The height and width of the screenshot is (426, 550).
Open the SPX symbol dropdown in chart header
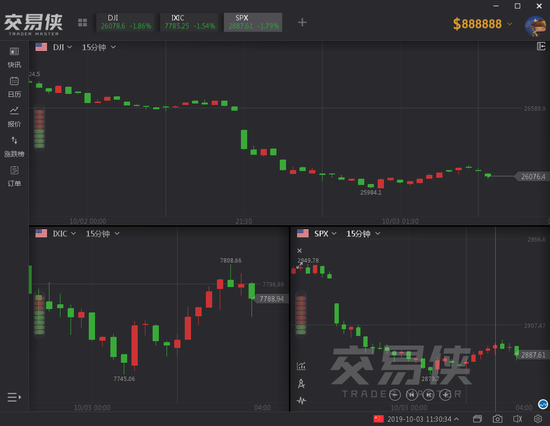coord(325,234)
